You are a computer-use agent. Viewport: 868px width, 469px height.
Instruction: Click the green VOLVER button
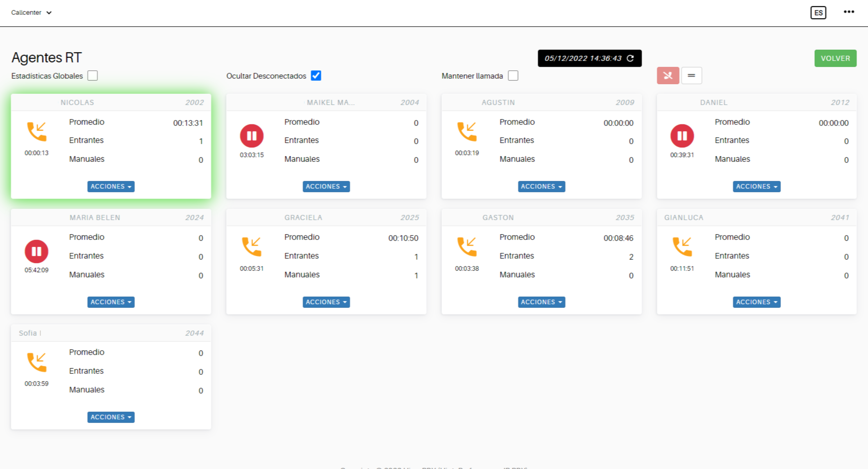(835, 58)
